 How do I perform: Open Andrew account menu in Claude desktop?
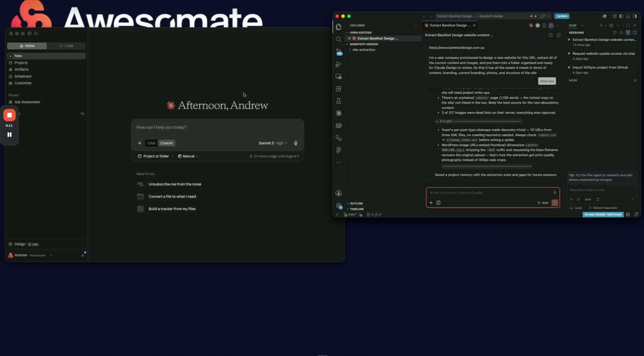tap(30, 255)
